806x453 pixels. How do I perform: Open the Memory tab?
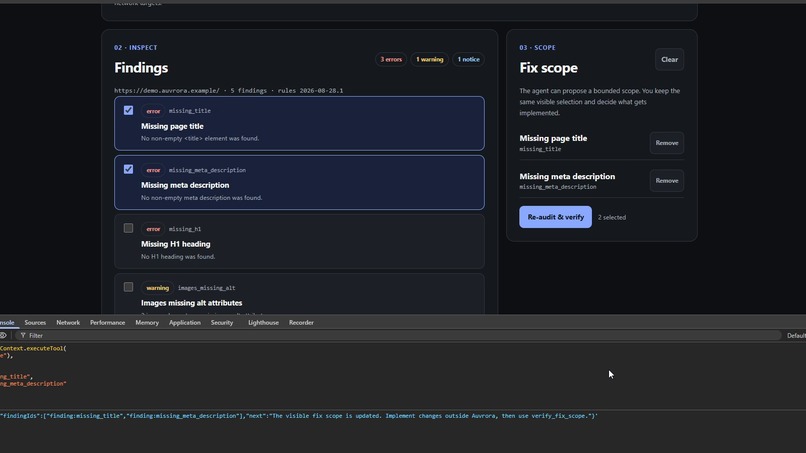(x=147, y=322)
